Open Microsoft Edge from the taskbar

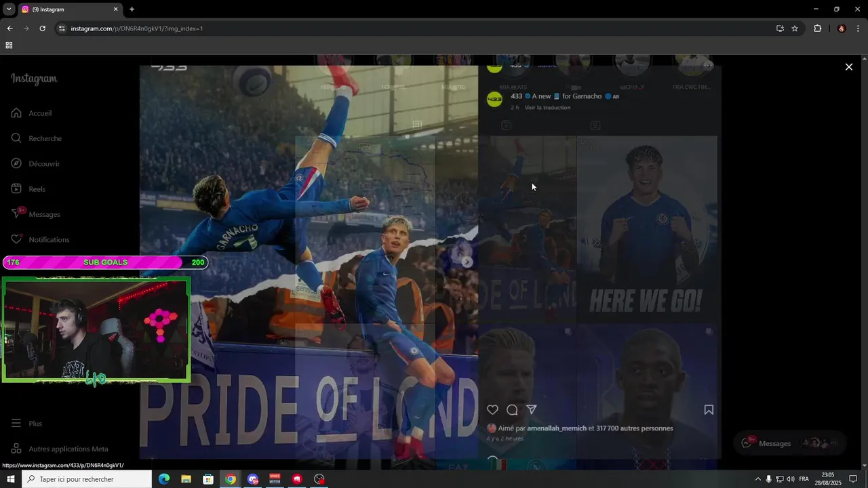[x=163, y=479]
